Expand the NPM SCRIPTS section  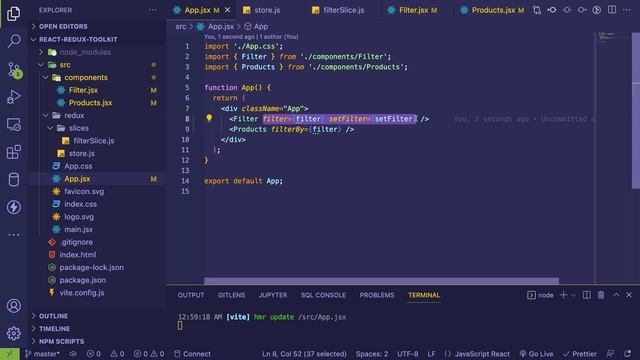pos(97,341)
